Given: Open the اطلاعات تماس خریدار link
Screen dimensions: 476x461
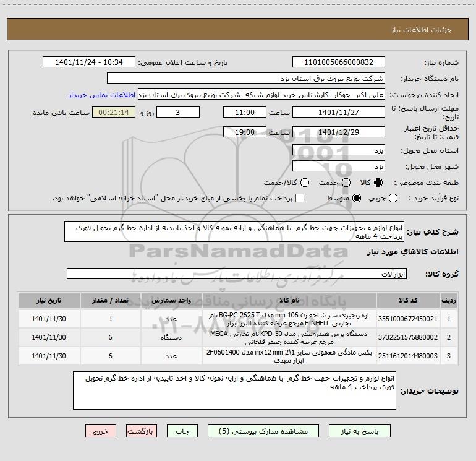Looking at the screenshot, I should (x=102, y=95).
